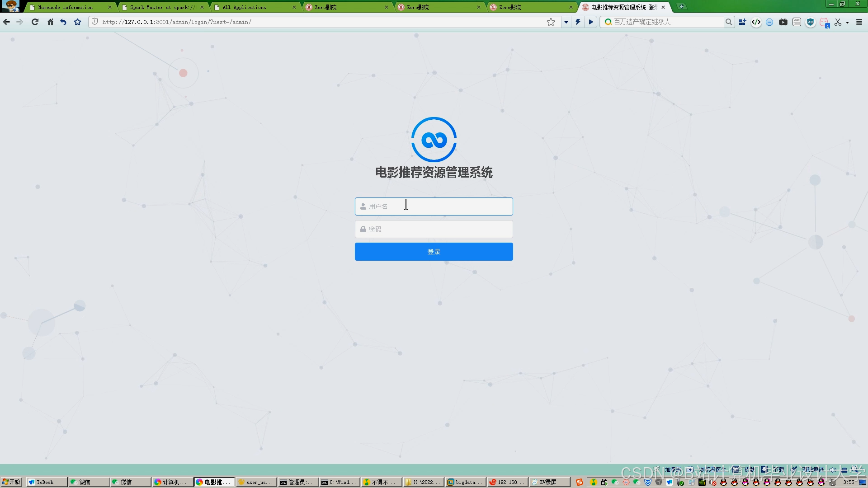Expand the screenshot tool dropdown arrow
This screenshot has width=868, height=488.
click(x=847, y=22)
